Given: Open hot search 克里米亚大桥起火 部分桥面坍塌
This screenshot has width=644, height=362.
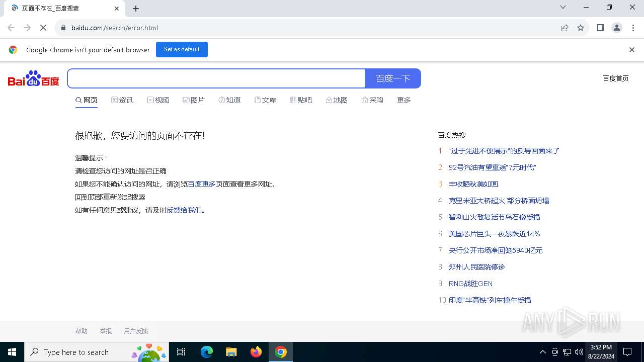Looking at the screenshot, I should coord(499,201).
